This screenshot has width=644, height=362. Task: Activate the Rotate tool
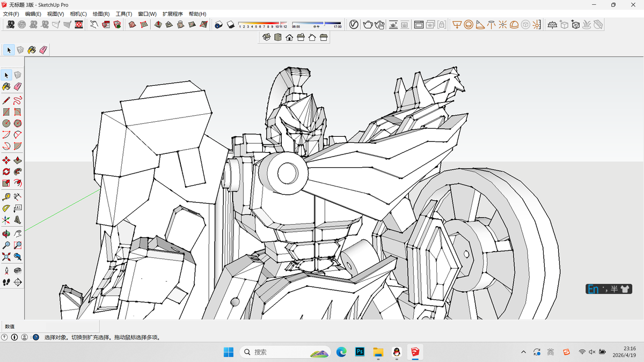coord(6,172)
